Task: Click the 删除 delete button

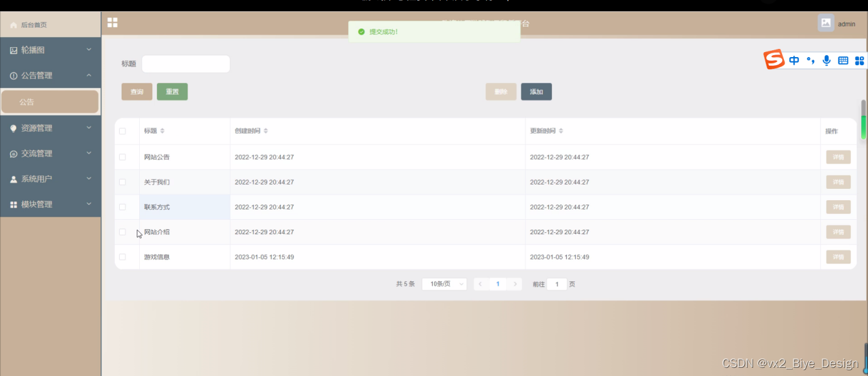Action: [500, 92]
